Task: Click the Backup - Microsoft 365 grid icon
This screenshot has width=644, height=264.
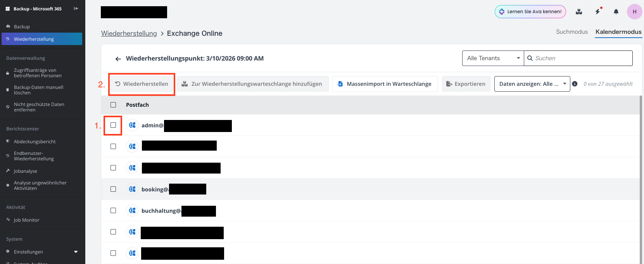Action: (x=8, y=9)
